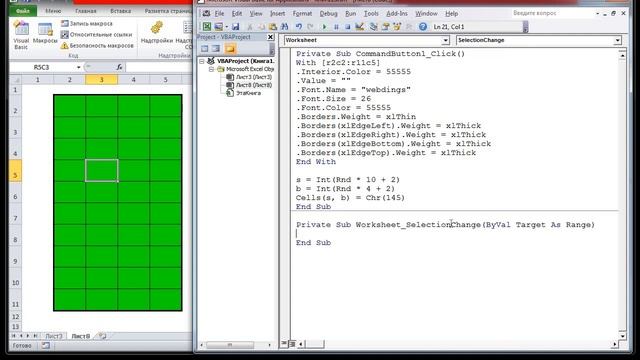Select the Лист3 sheet tab

click(53, 336)
